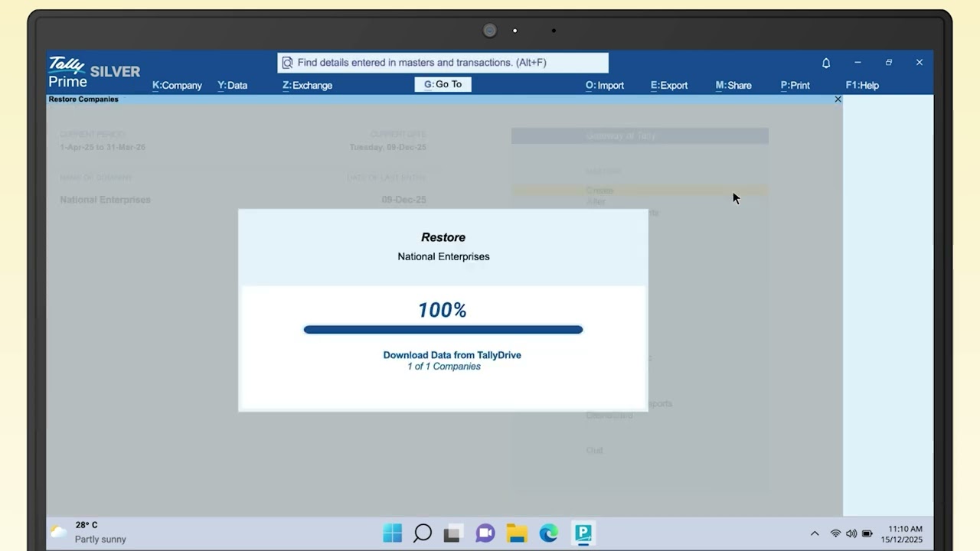The width and height of the screenshot is (980, 551).
Task: Open the O:Import menu
Action: [605, 85]
